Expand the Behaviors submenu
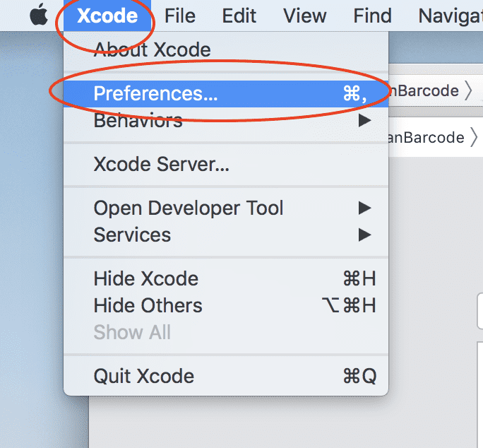This screenshot has width=483, height=448. [138, 121]
